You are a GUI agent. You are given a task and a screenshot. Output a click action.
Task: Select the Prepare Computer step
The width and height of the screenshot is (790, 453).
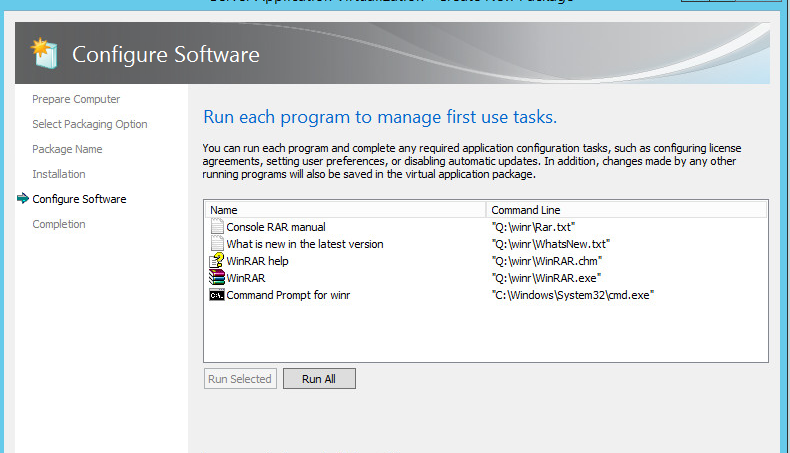coord(76,99)
